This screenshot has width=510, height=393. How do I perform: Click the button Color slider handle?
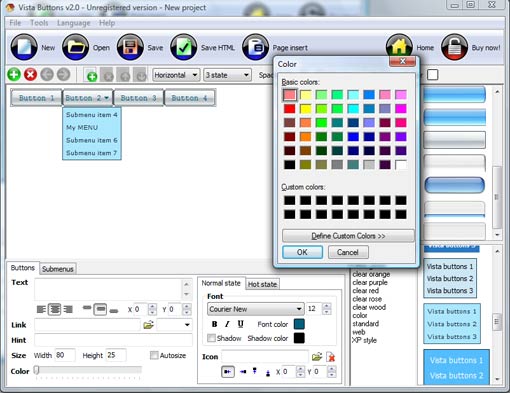click(36, 370)
